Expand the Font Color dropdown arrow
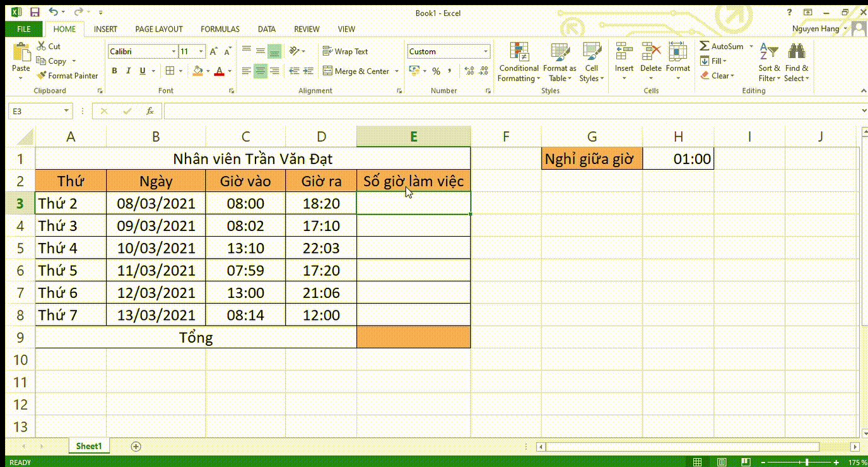Viewport: 868px width, 467px height. click(229, 71)
